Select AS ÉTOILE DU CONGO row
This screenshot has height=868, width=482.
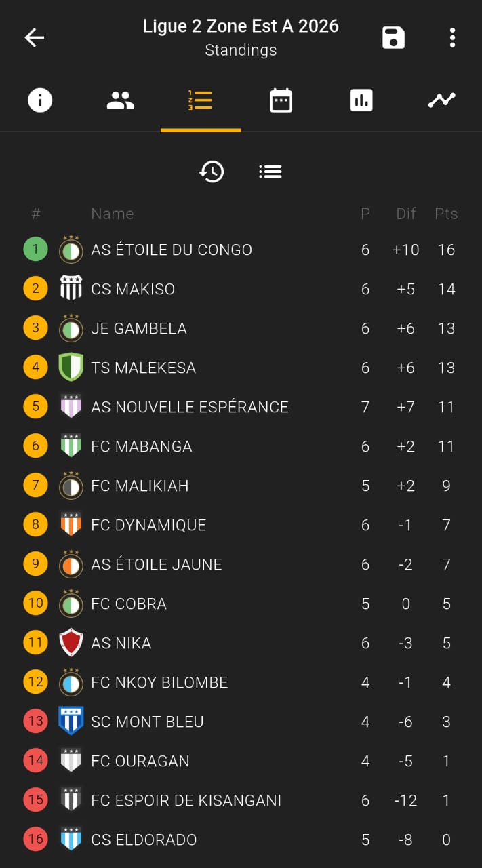click(172, 250)
